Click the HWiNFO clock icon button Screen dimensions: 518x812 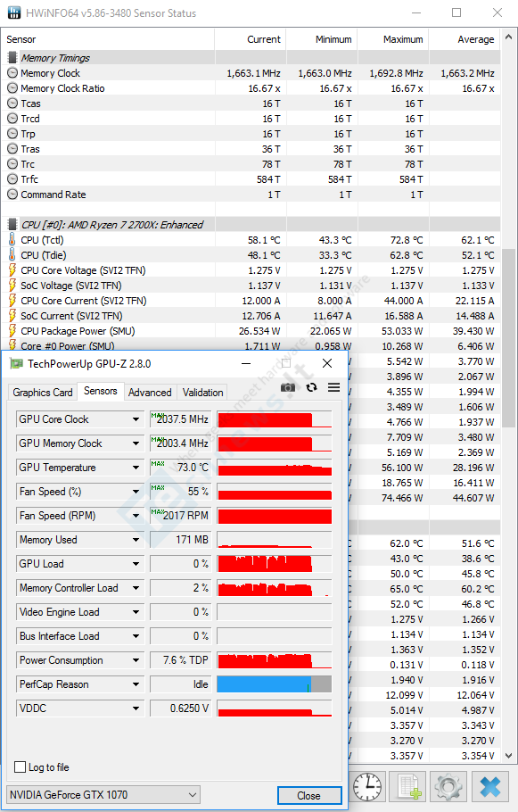[367, 788]
